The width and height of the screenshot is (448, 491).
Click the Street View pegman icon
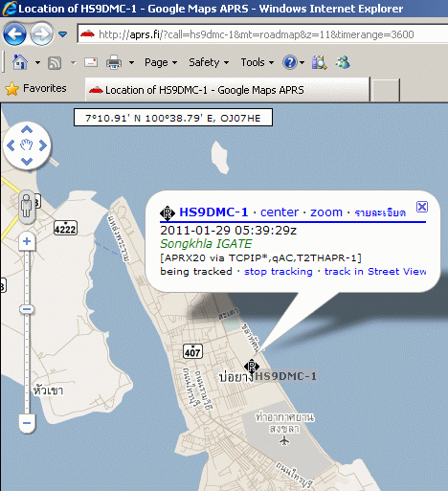27,206
